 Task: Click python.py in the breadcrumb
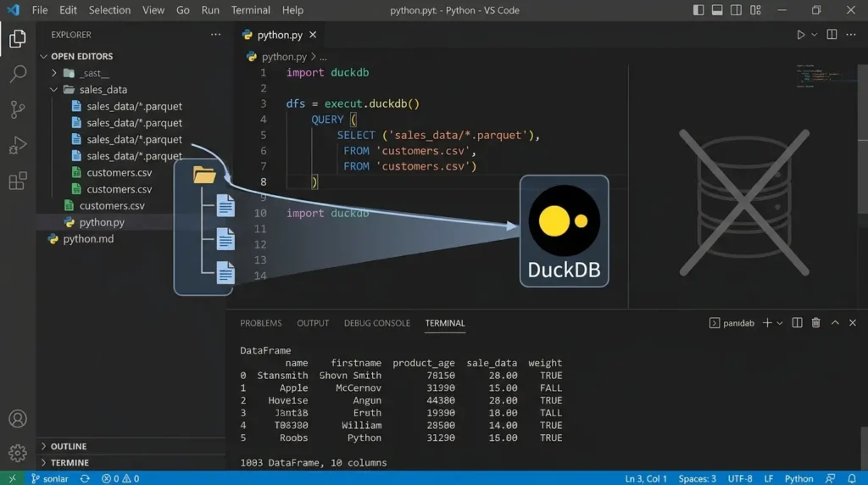(284, 57)
